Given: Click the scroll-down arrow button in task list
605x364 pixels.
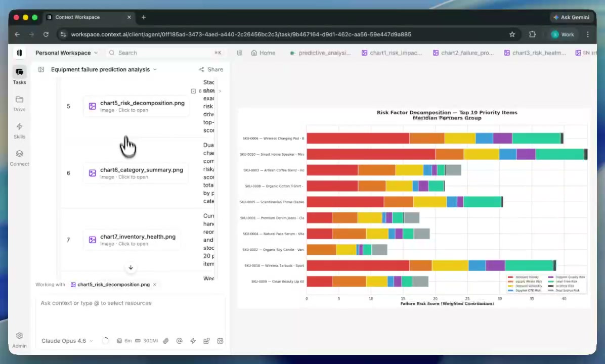Looking at the screenshot, I should pos(131,267).
